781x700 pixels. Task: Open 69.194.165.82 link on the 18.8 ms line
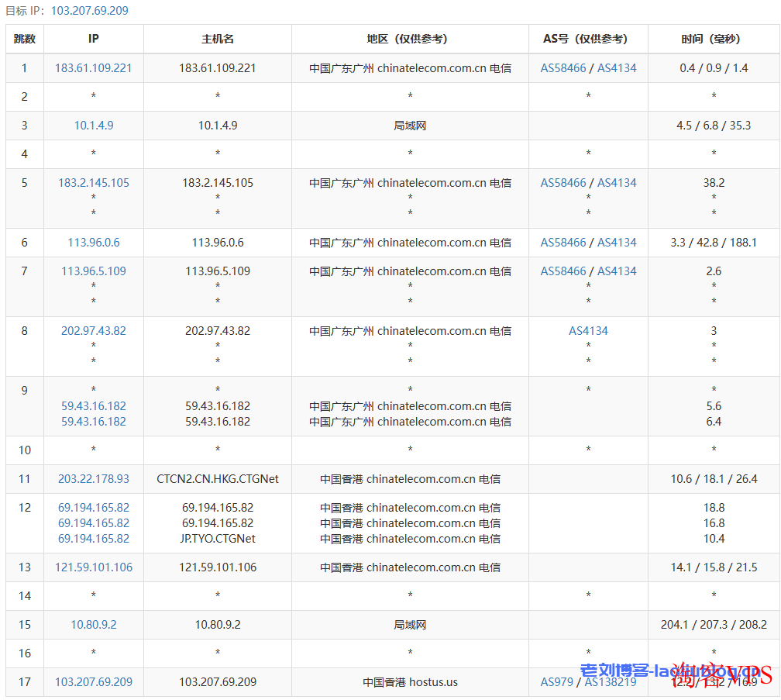coord(94,508)
